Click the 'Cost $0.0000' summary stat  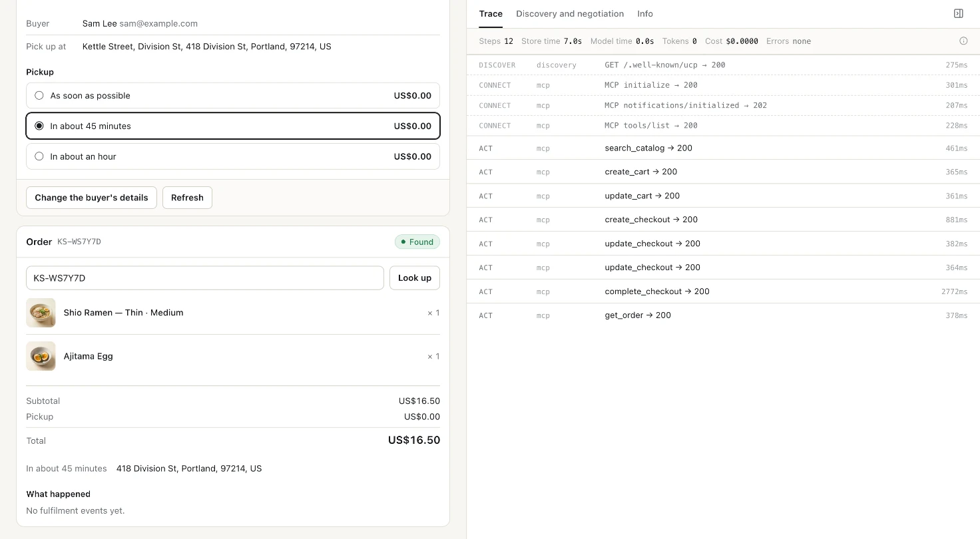pos(732,41)
